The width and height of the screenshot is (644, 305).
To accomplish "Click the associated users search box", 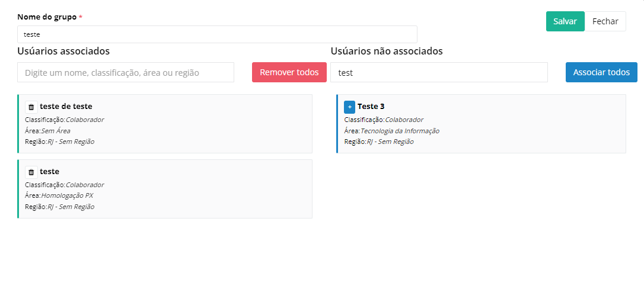I will point(126,72).
